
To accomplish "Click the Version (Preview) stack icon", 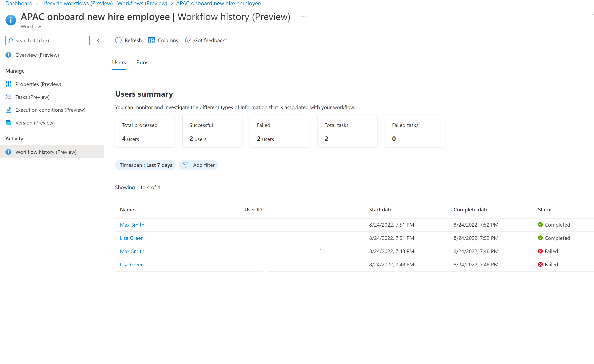I will point(8,123).
